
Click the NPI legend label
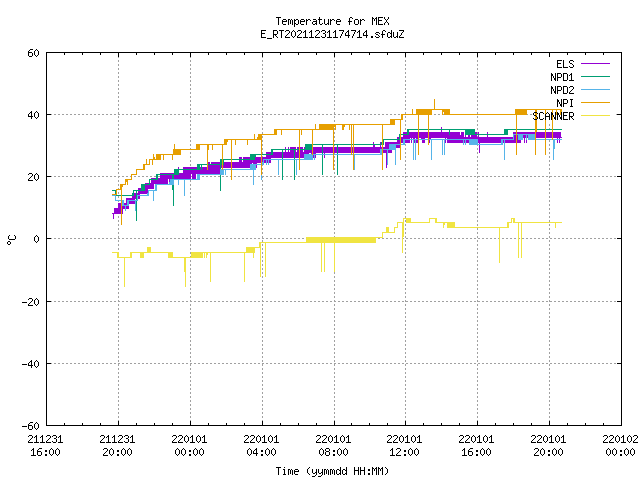565,103
